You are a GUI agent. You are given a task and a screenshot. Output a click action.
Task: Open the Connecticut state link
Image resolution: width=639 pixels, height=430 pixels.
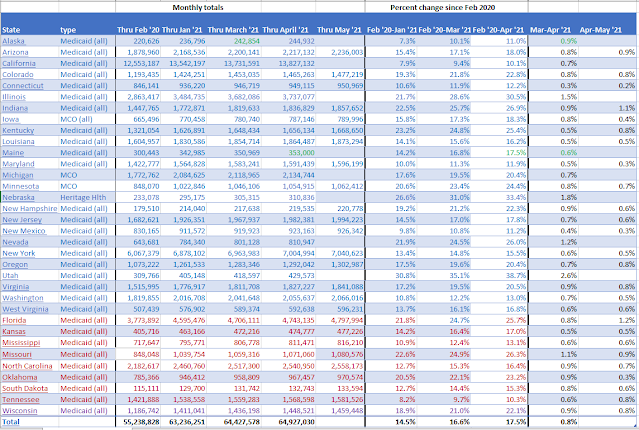(x=23, y=86)
